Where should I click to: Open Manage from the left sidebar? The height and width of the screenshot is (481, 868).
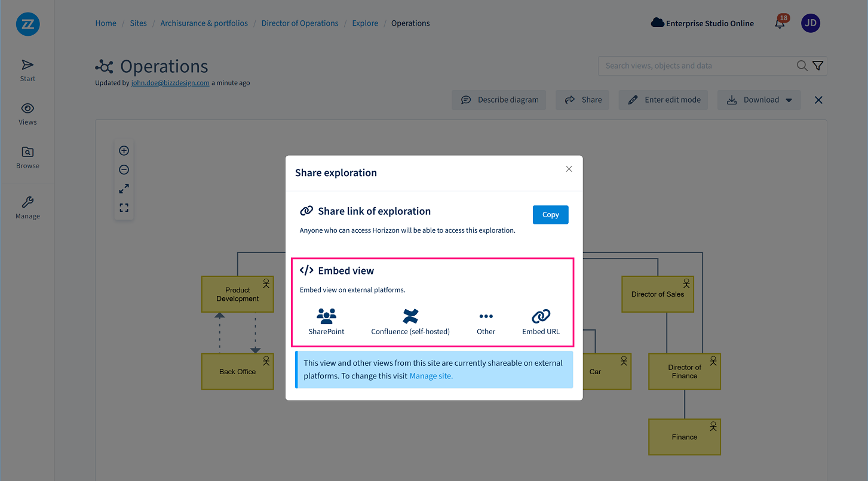(x=27, y=208)
